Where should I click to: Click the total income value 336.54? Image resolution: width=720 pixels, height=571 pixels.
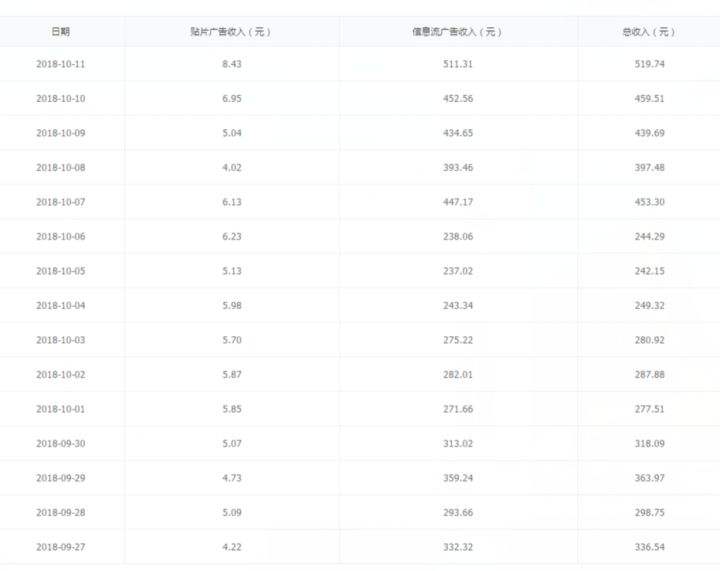tap(649, 547)
